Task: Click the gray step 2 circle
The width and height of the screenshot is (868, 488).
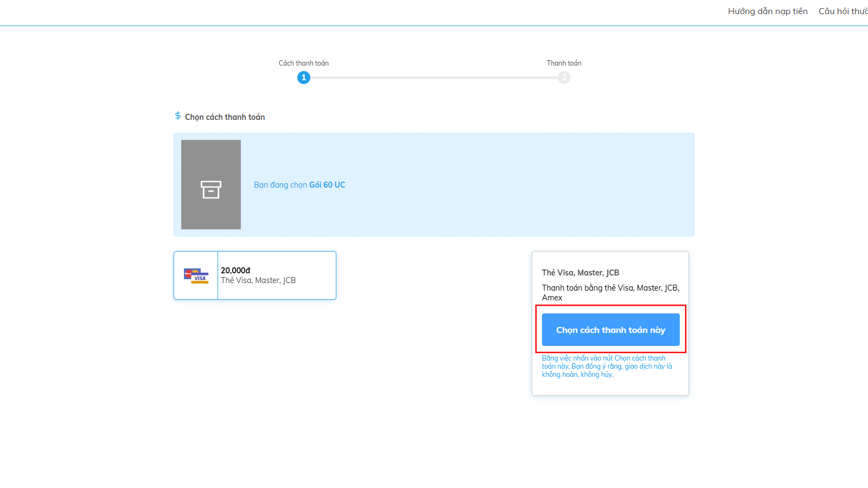Action: [564, 78]
